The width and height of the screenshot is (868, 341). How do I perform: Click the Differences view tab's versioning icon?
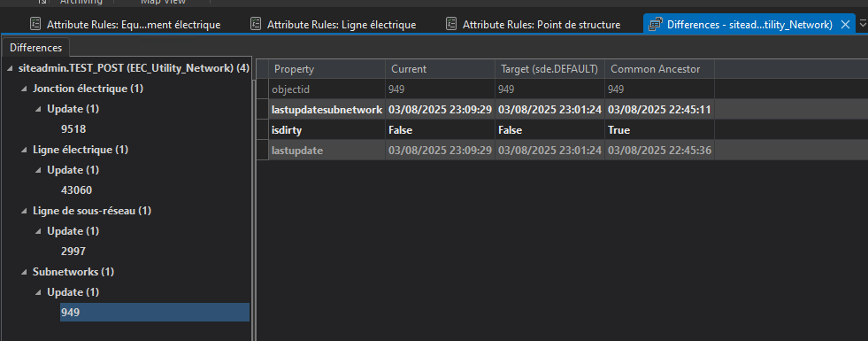click(x=656, y=25)
